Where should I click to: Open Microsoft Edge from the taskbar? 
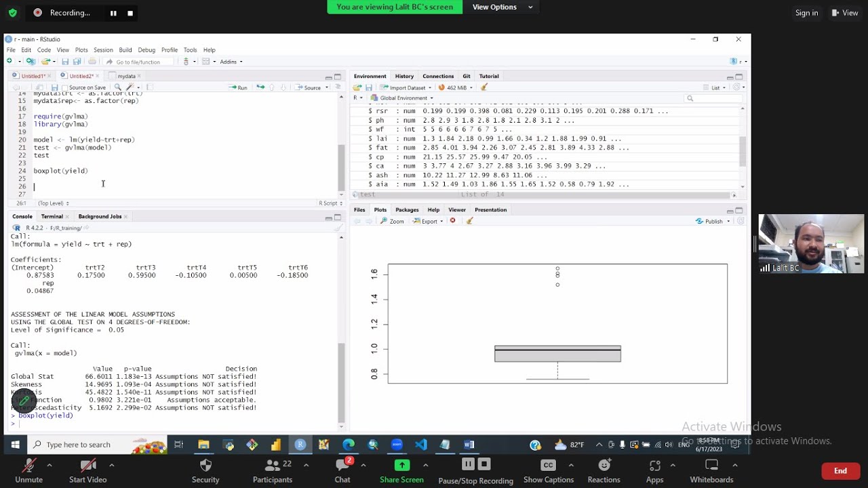point(349,445)
